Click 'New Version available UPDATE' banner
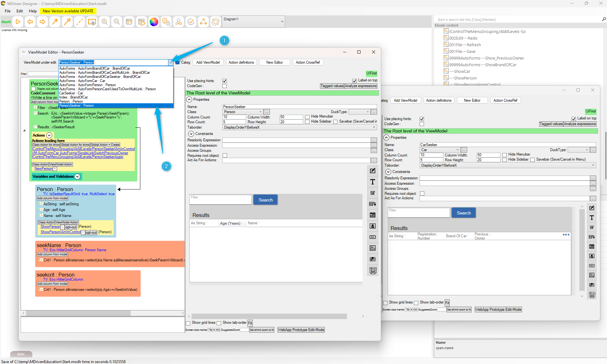607x364 pixels. pos(68,11)
